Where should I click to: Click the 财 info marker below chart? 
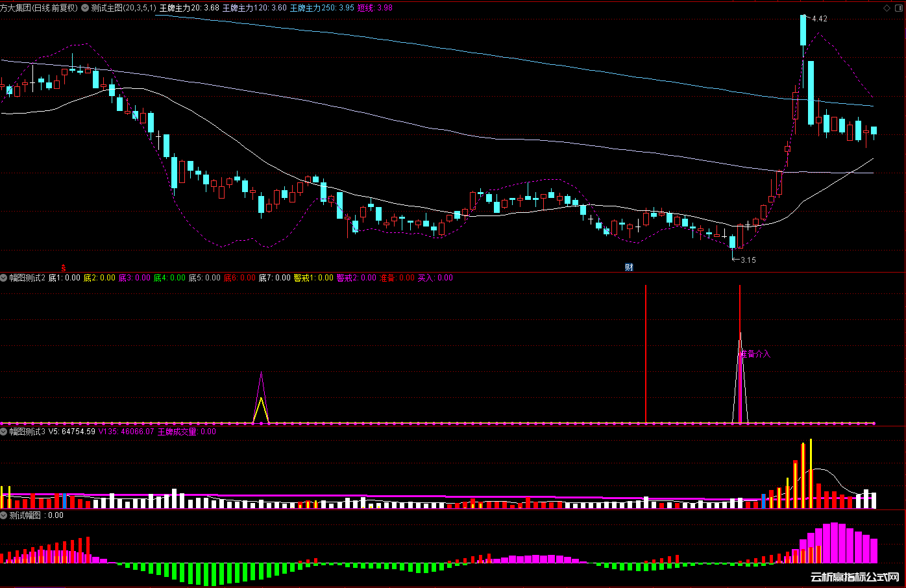click(629, 267)
